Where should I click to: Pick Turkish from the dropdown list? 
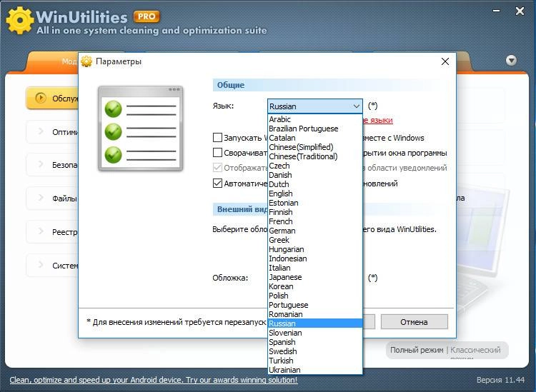coord(315,361)
